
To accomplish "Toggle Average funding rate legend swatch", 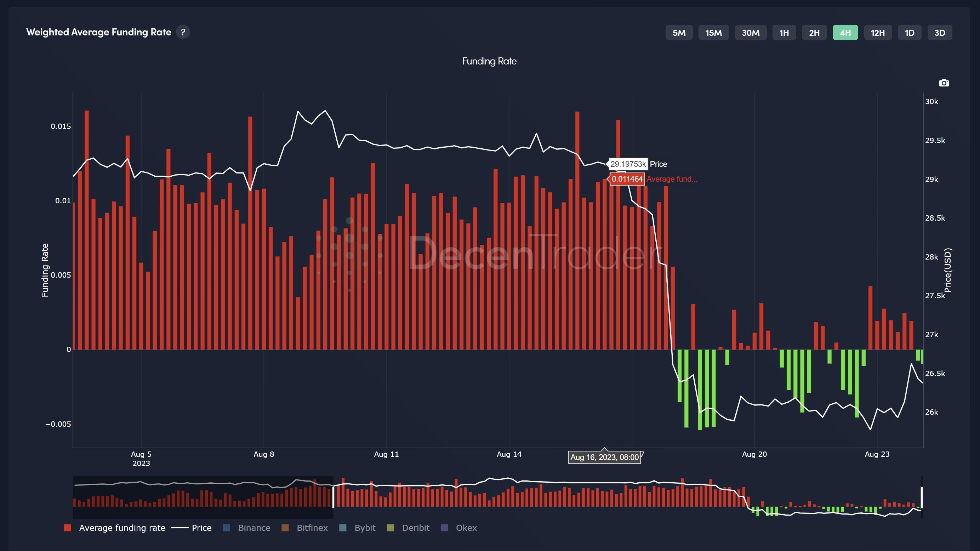I will click(68, 528).
